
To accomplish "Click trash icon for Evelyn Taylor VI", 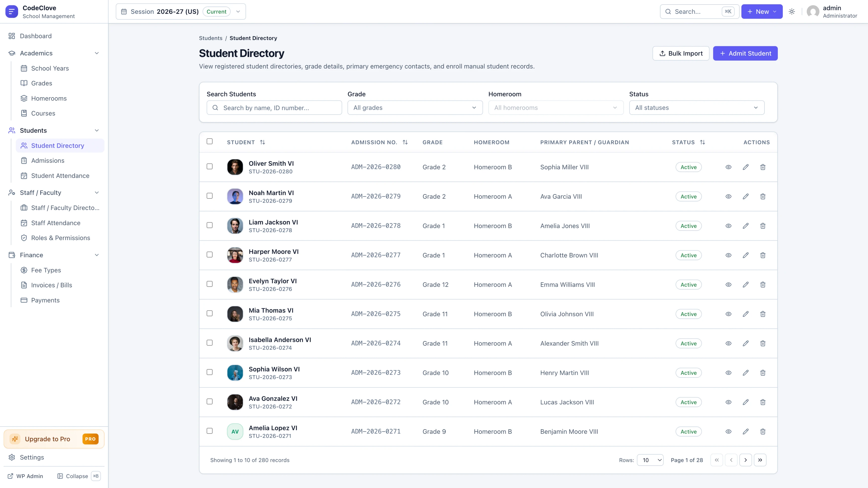I will [763, 285].
